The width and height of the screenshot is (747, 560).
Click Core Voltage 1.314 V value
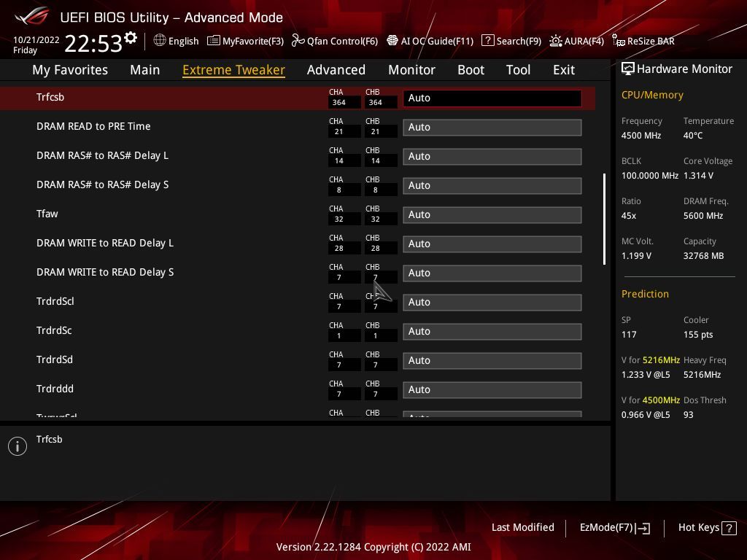pos(698,176)
